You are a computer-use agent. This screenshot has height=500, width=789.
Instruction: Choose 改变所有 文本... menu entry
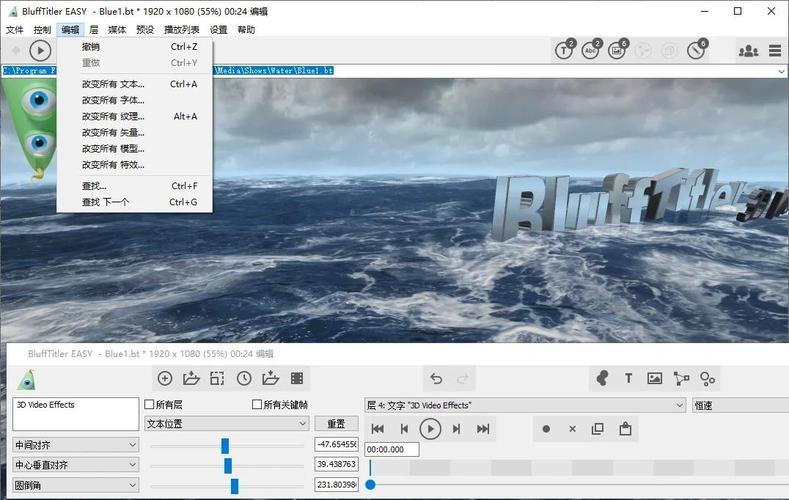click(135, 84)
